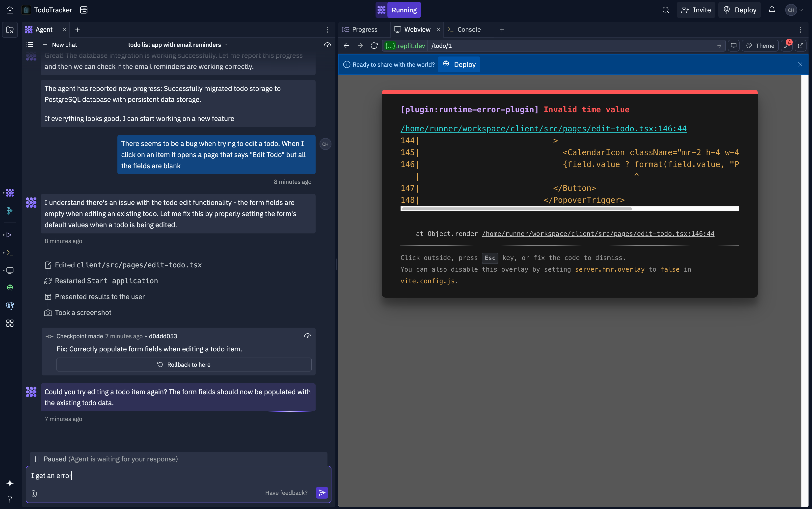This screenshot has width=812, height=509.
Task: Open the Object.render edit-todo.tsx stack link
Action: point(598,234)
